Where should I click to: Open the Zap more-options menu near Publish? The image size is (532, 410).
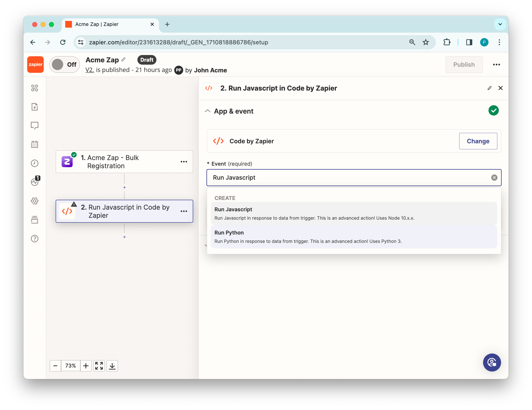point(496,65)
